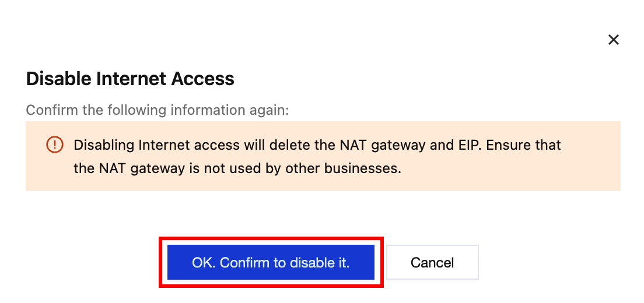Click the orange warning exclamation icon
This screenshot has width=644, height=303.
coord(54,145)
